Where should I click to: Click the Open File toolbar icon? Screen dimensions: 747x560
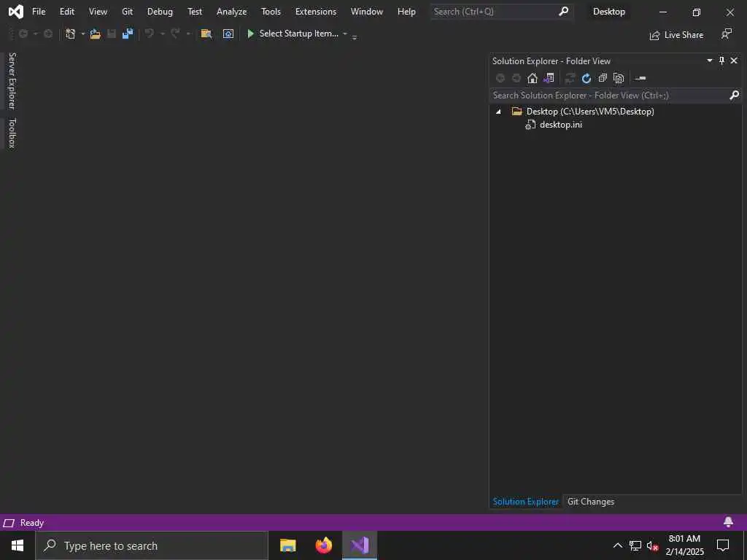coord(96,34)
